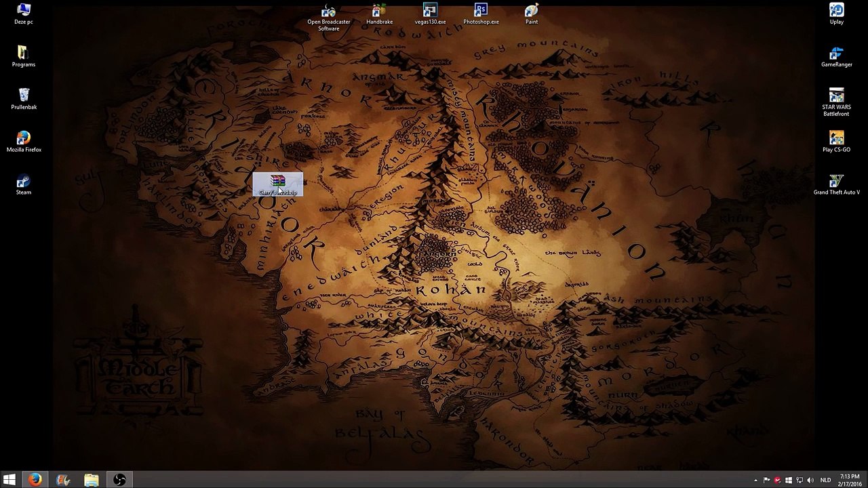Select the STAR WARS Battlefront shortcut

point(837,102)
